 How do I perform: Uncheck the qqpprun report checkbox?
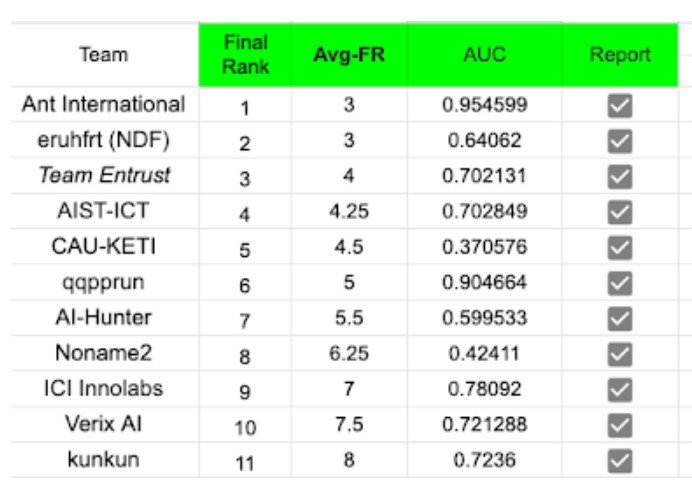(x=620, y=283)
